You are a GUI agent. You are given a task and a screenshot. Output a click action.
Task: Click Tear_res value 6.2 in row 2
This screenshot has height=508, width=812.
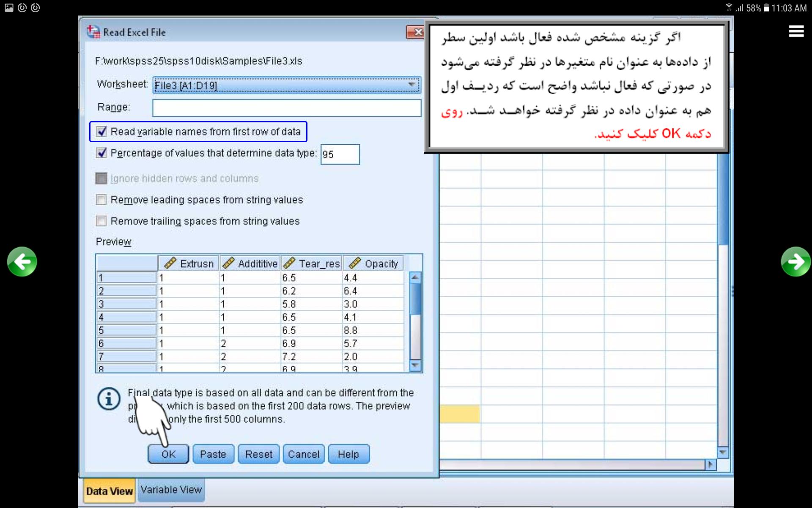311,291
